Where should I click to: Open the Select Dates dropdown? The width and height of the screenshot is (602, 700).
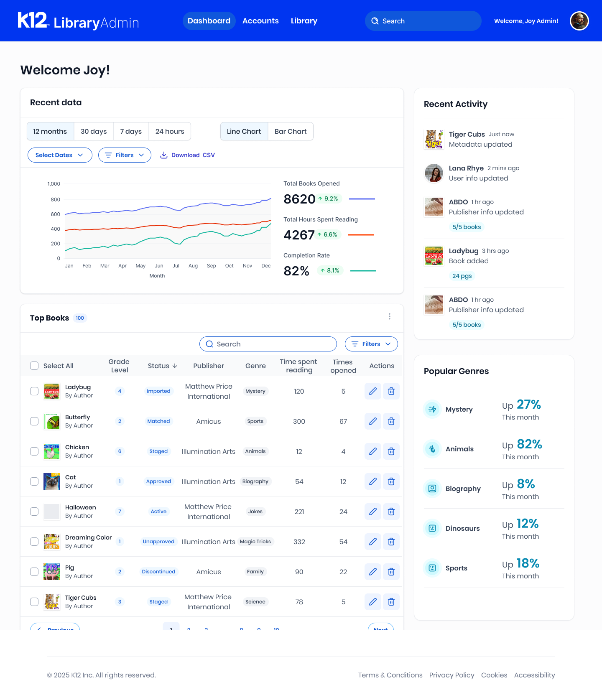[60, 155]
